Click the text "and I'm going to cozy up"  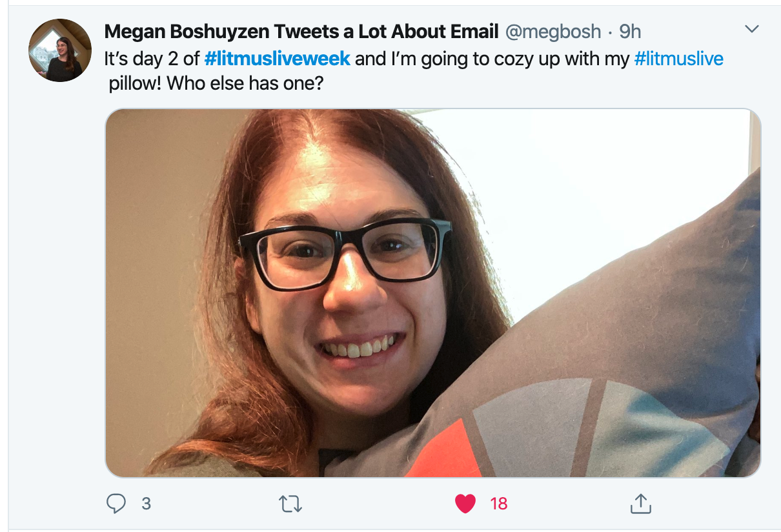point(452,59)
